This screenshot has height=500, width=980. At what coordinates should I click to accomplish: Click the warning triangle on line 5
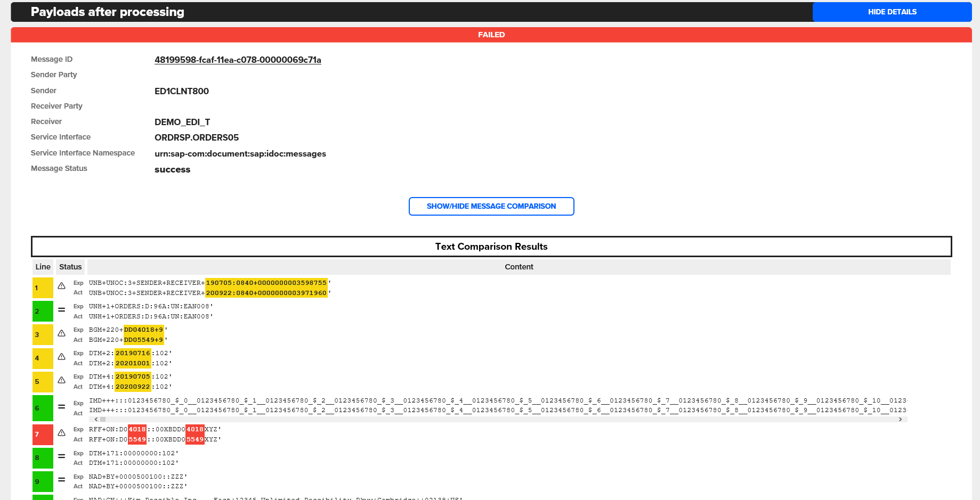tap(62, 380)
